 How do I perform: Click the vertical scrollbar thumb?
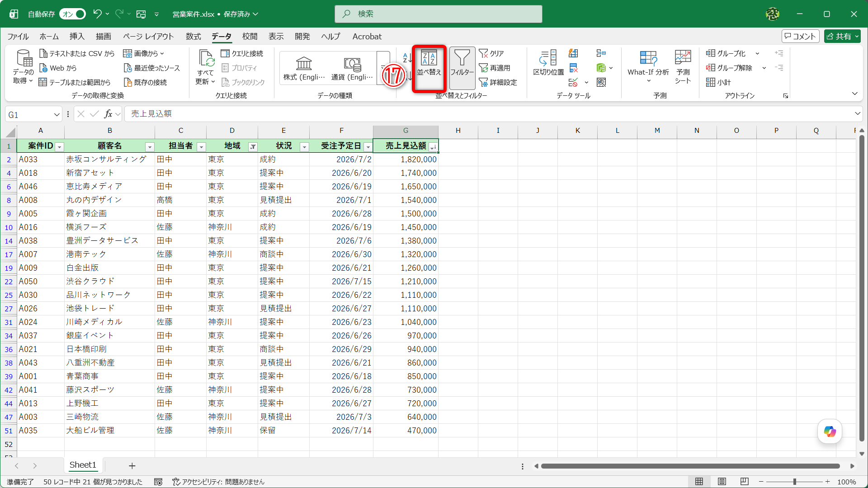pos(862,289)
